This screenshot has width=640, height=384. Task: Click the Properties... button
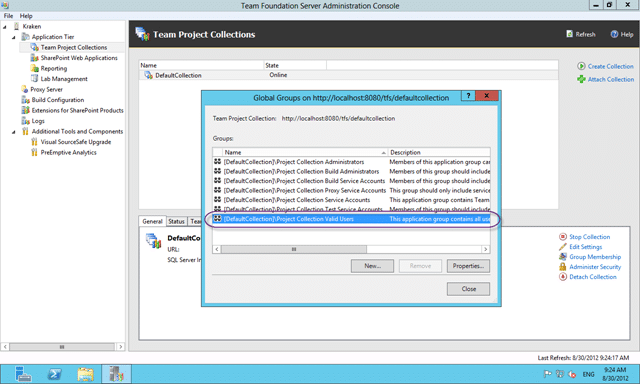[468, 266]
